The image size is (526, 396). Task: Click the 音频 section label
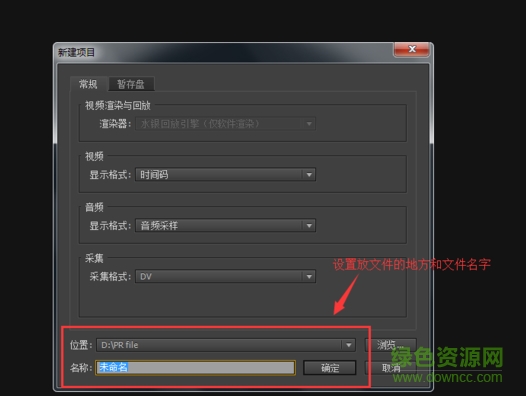click(x=94, y=207)
